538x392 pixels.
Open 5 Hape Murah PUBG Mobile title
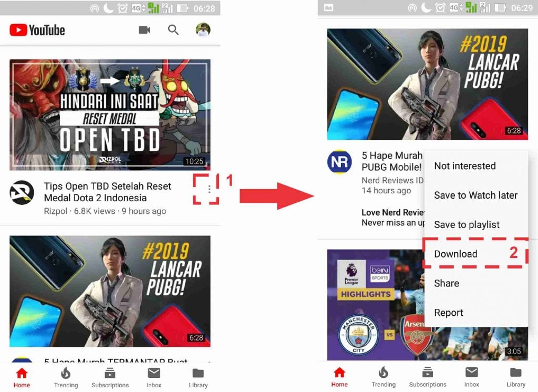pos(392,161)
